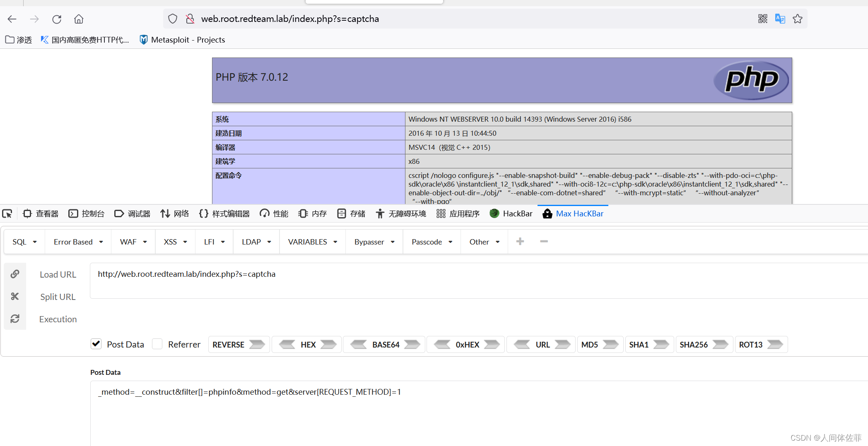Switch to 无障碍环境 accessibility tab
The height and width of the screenshot is (446, 868).
click(x=401, y=213)
